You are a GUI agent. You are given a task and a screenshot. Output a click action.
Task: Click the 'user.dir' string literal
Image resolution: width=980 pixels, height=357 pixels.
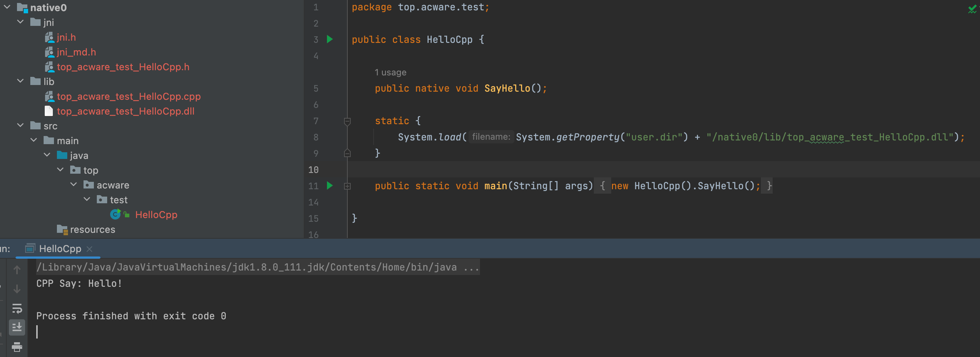coord(655,137)
